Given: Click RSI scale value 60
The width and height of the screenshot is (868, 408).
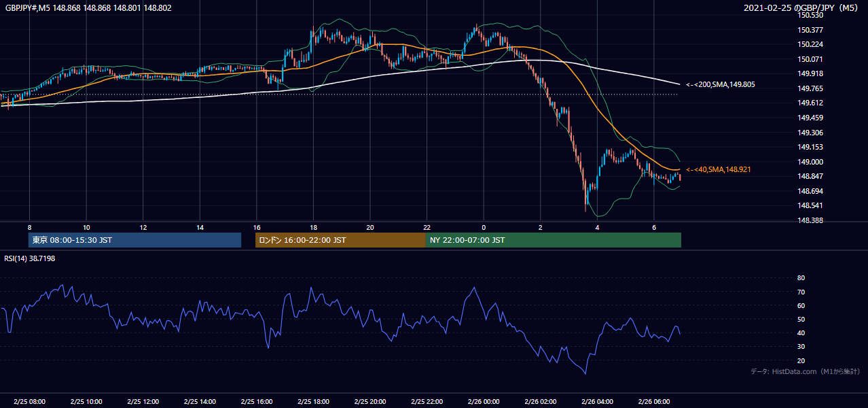Looking at the screenshot, I should tap(801, 305).
